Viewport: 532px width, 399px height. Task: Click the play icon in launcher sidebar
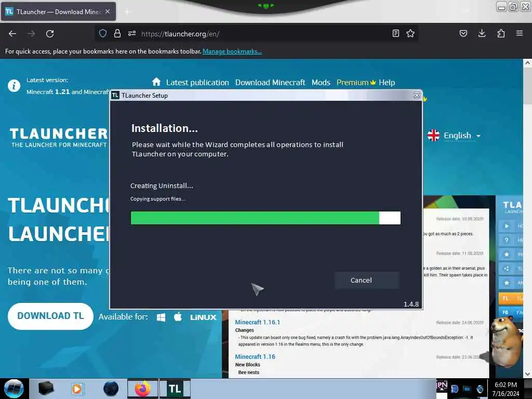click(507, 226)
